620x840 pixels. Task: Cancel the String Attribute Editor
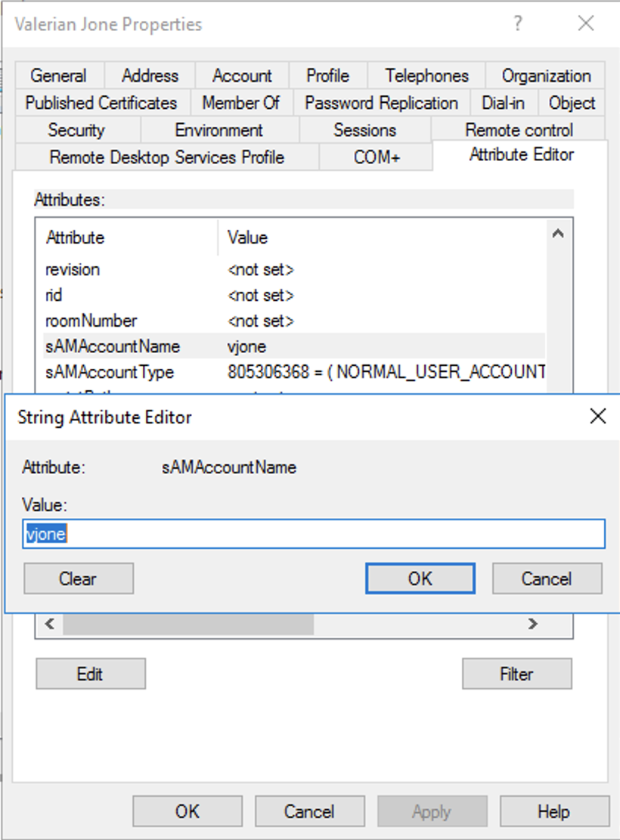547,578
